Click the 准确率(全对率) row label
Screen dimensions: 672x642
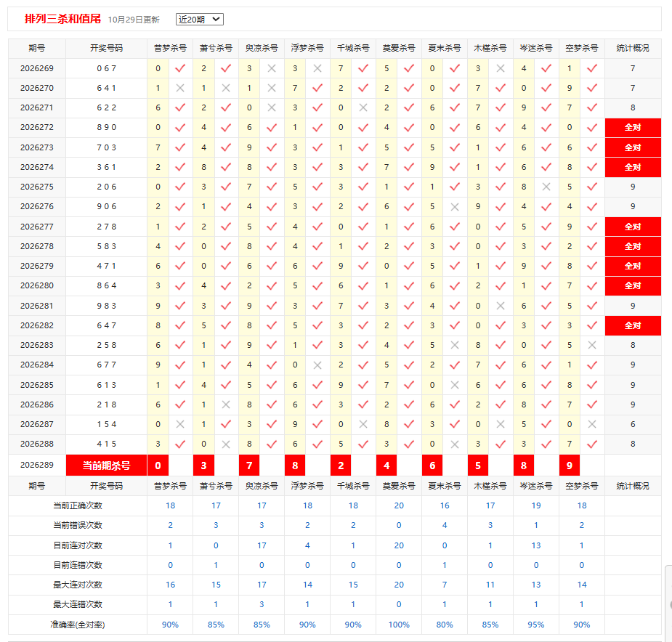click(78, 625)
